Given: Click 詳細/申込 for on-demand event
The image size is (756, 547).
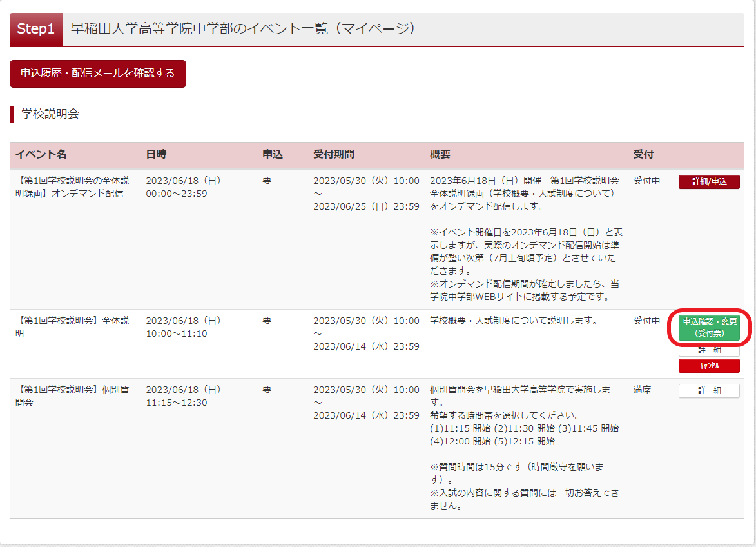Looking at the screenshot, I should coord(709,182).
